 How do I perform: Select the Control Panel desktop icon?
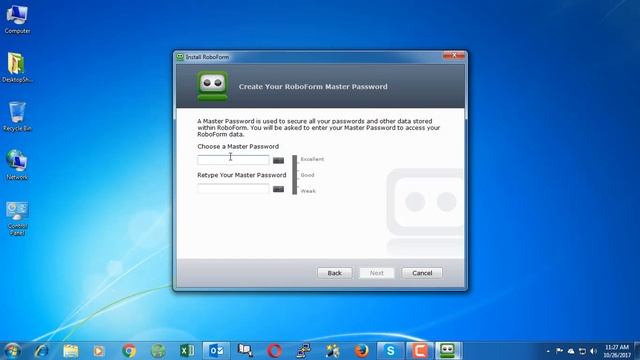point(17,218)
